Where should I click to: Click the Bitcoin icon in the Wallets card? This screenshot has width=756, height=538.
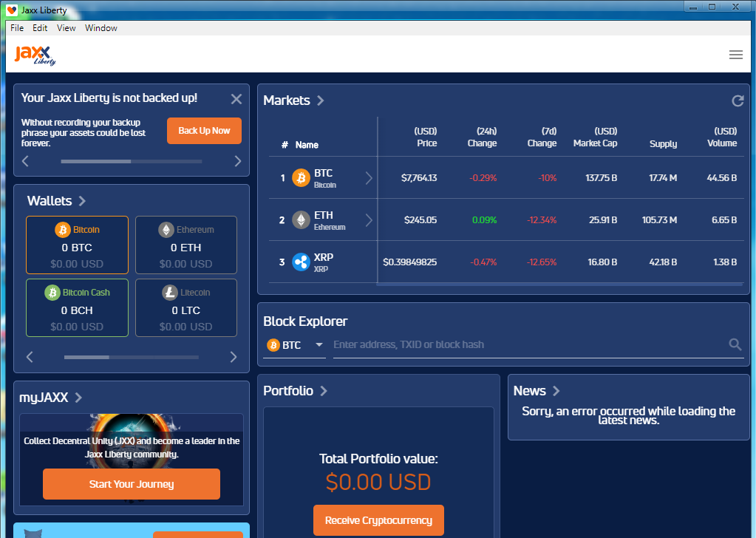62,230
